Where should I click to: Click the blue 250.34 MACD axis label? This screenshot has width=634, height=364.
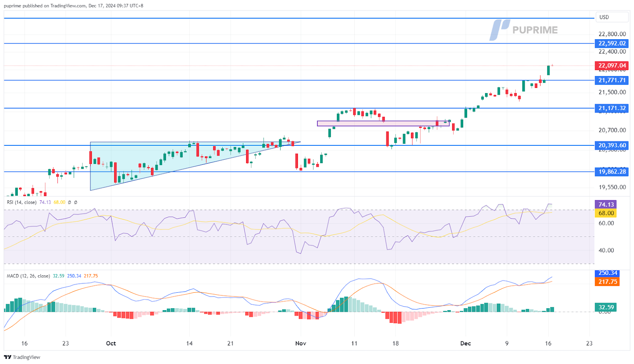[x=607, y=273]
